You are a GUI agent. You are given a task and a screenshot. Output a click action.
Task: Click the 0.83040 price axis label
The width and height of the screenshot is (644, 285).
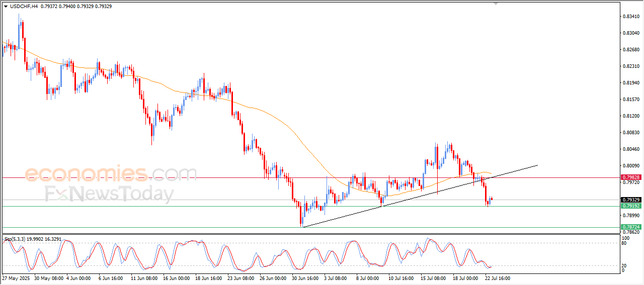point(631,33)
